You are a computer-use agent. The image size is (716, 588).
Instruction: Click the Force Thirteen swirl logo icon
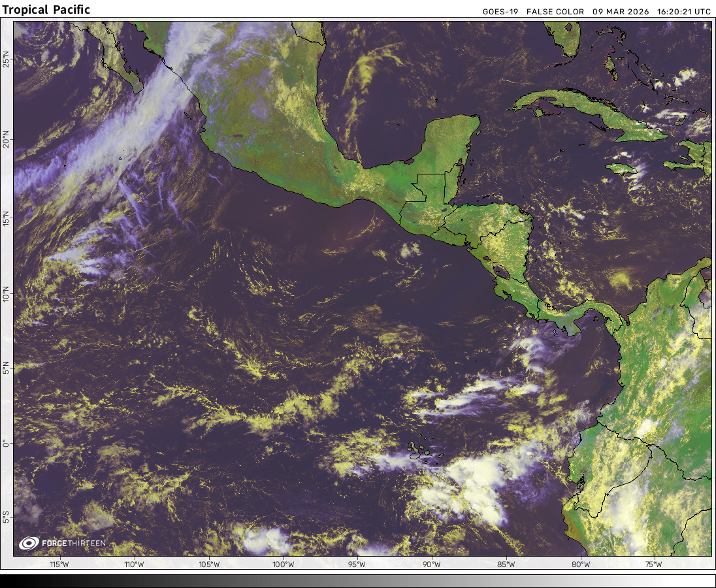pyautogui.click(x=29, y=542)
